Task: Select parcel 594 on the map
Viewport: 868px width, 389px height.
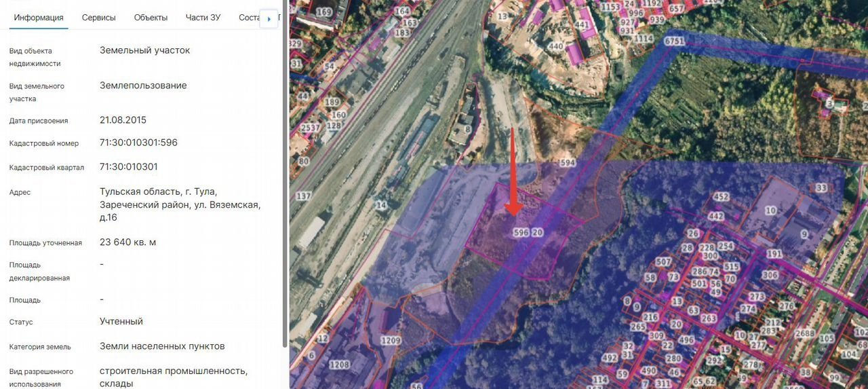Action: tap(568, 163)
